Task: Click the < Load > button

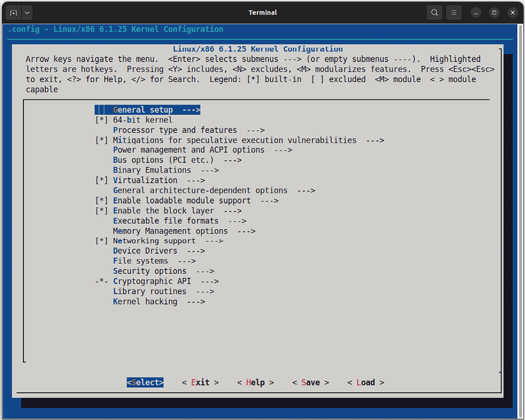Action: 366,382
